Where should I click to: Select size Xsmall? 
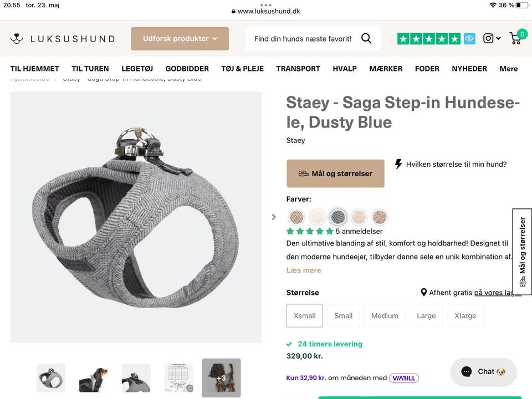[304, 316]
